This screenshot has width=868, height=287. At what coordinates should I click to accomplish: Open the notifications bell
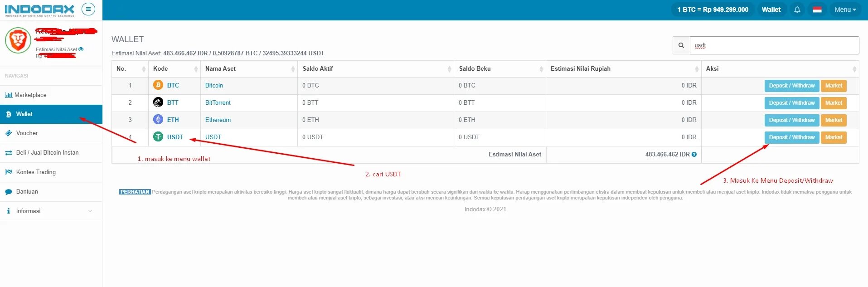click(x=797, y=10)
